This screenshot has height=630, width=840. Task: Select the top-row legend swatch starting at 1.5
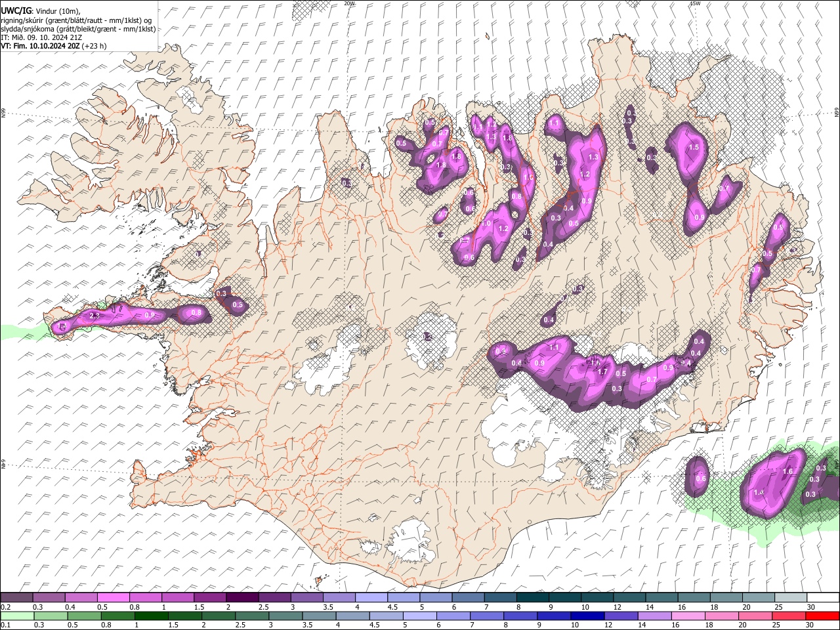[x=209, y=598]
